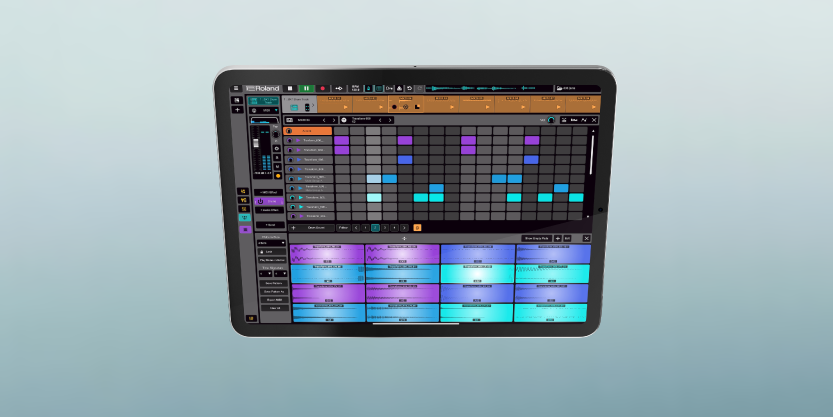The height and width of the screenshot is (417, 833).
Task: Toggle first step of the first purple row
Action: (342, 141)
